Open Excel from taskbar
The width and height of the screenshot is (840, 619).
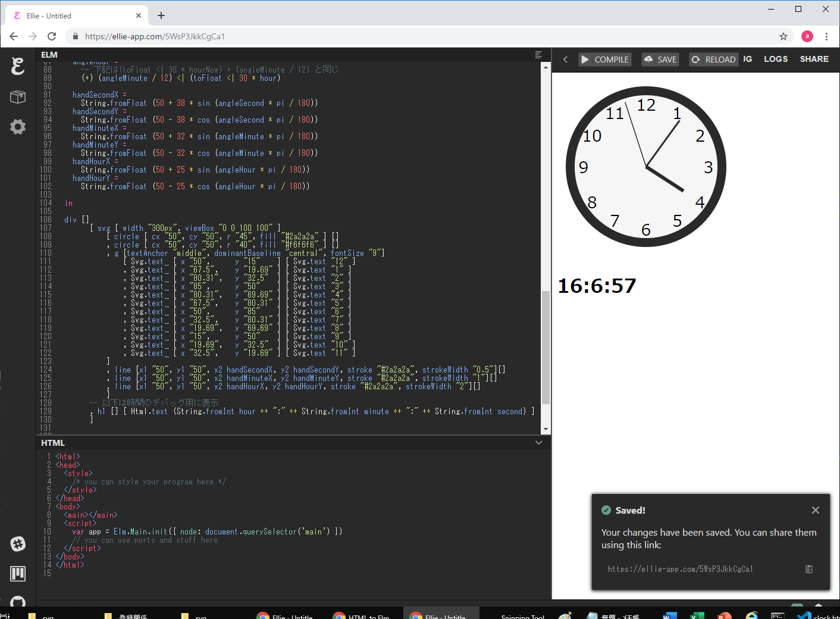[697, 614]
